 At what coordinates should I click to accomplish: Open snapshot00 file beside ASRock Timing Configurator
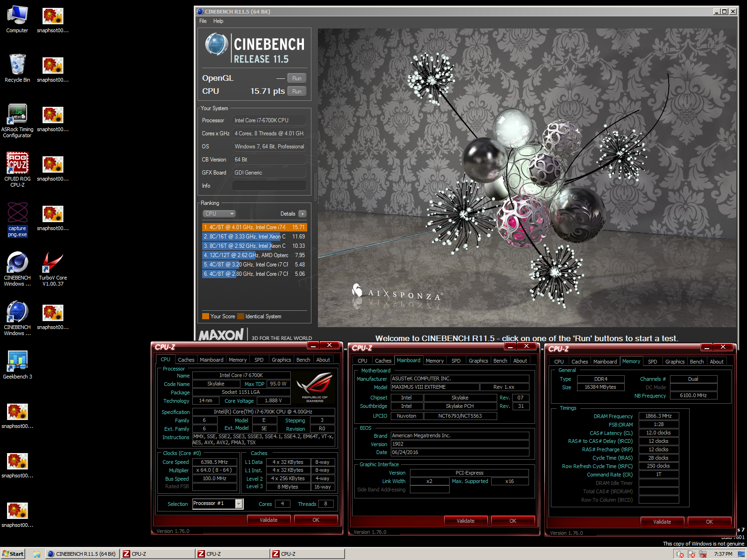[53, 119]
